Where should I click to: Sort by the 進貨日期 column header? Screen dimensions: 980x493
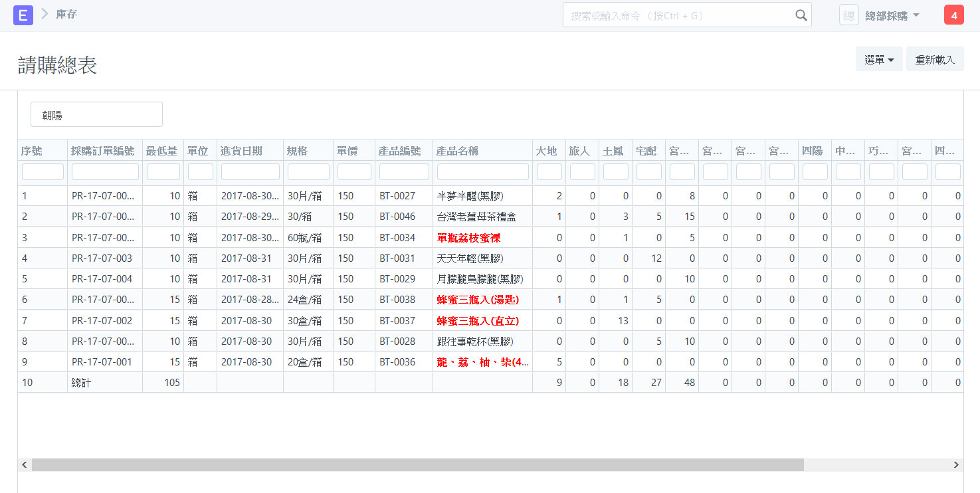(x=241, y=151)
